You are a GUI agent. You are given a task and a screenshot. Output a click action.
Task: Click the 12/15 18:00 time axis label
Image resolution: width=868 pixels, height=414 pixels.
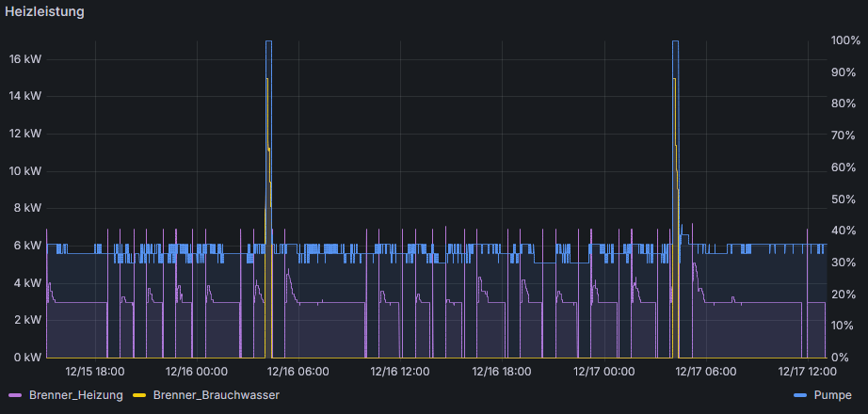tap(96, 372)
